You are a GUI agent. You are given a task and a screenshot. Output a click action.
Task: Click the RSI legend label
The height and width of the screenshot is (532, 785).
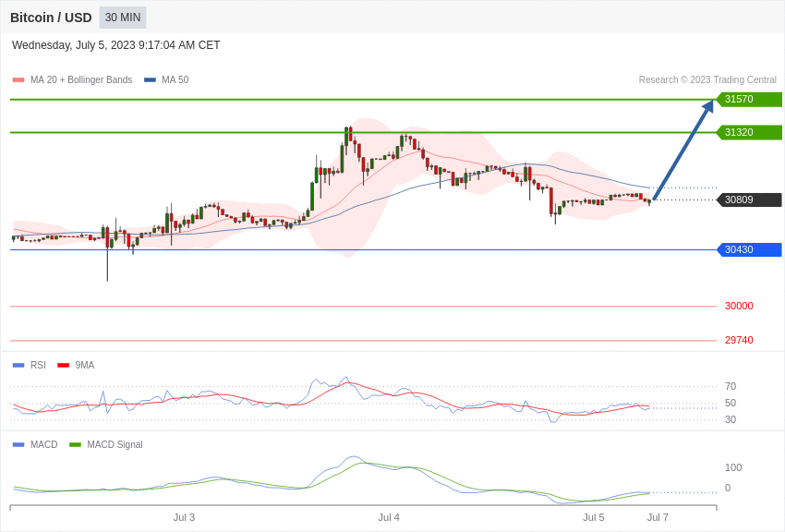38,366
